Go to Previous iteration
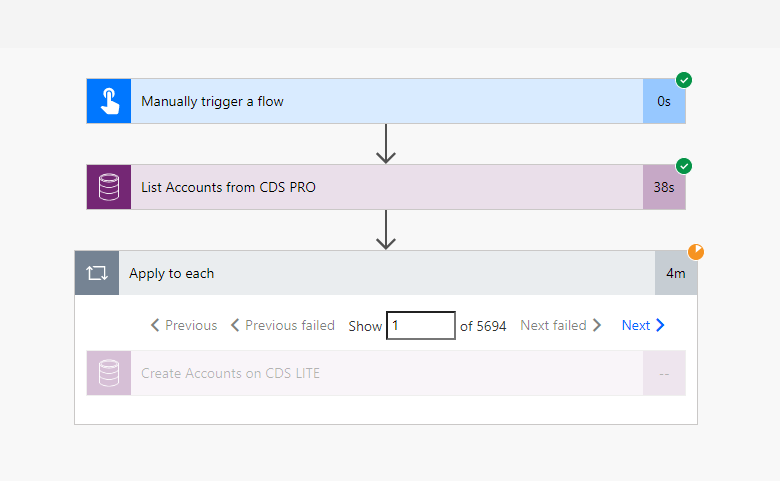780x481 pixels. tap(184, 325)
